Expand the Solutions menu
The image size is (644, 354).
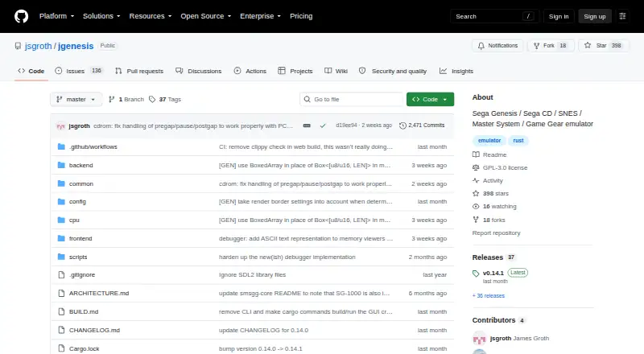(101, 16)
